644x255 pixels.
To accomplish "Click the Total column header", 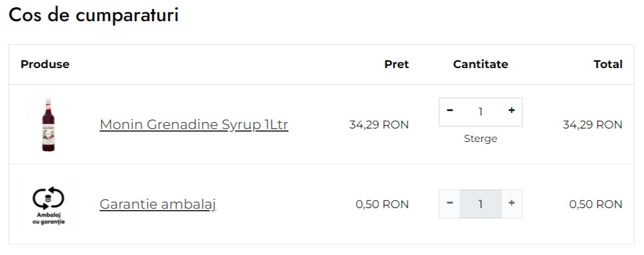I will (608, 64).
